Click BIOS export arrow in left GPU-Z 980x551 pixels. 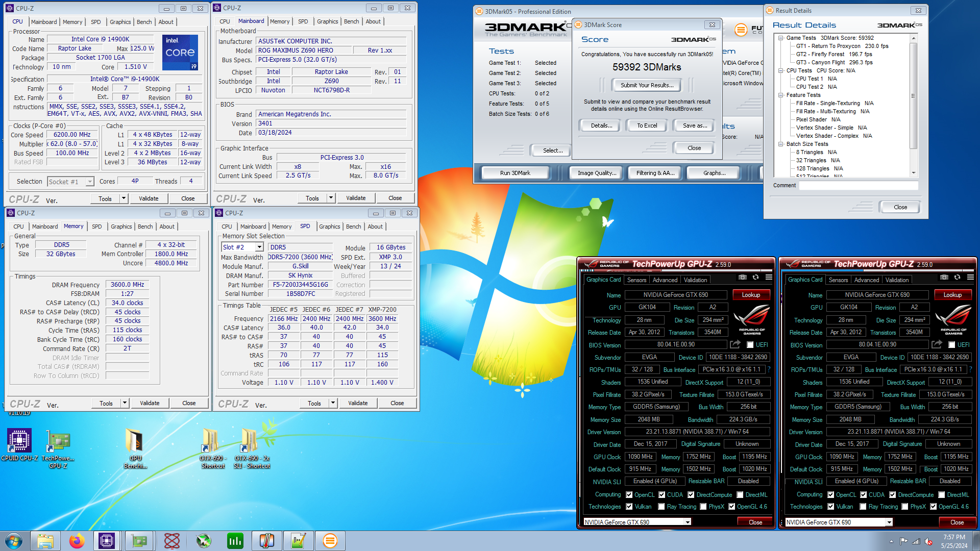(735, 344)
